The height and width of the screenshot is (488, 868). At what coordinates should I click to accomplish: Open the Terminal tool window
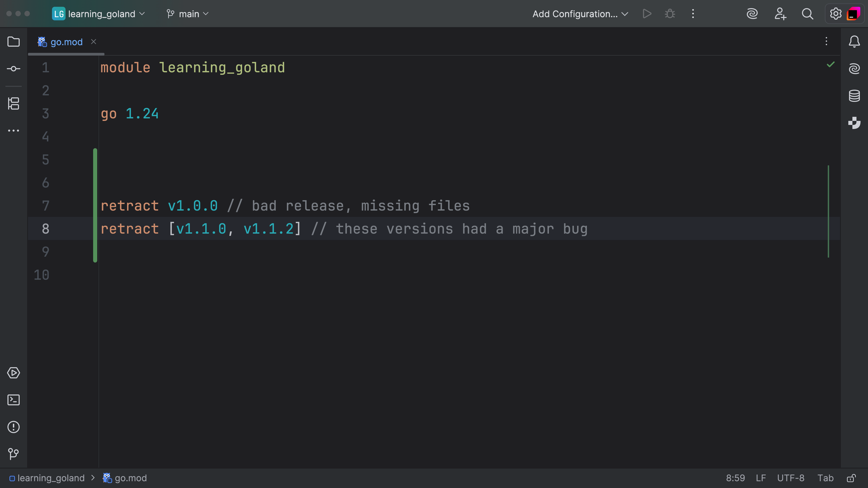point(14,400)
